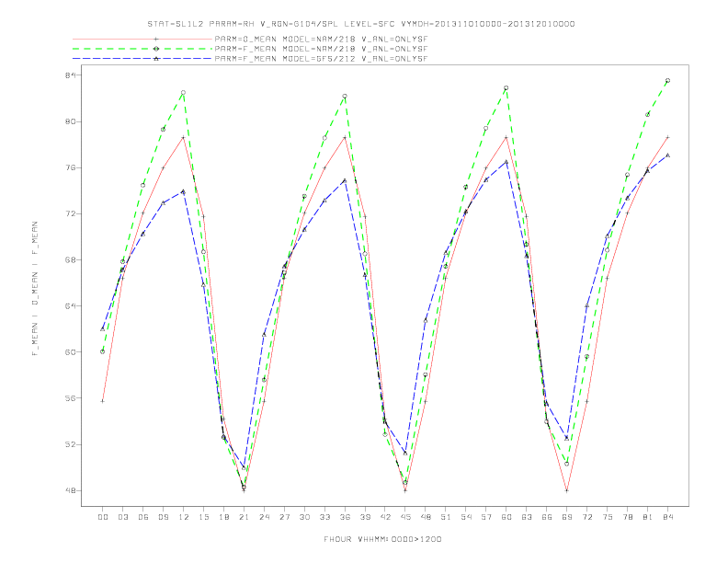
Task: Click x-axis tick label 75
Action: coord(608,517)
